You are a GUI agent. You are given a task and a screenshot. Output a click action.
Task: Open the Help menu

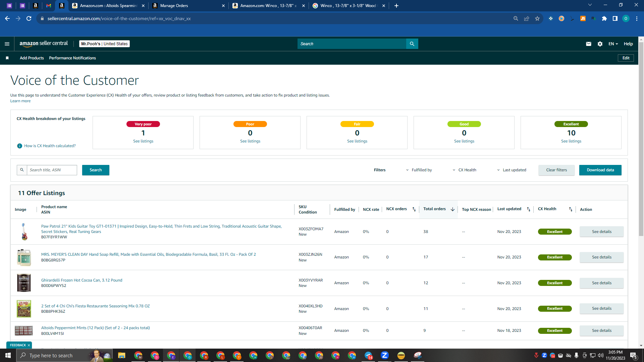pos(628,44)
